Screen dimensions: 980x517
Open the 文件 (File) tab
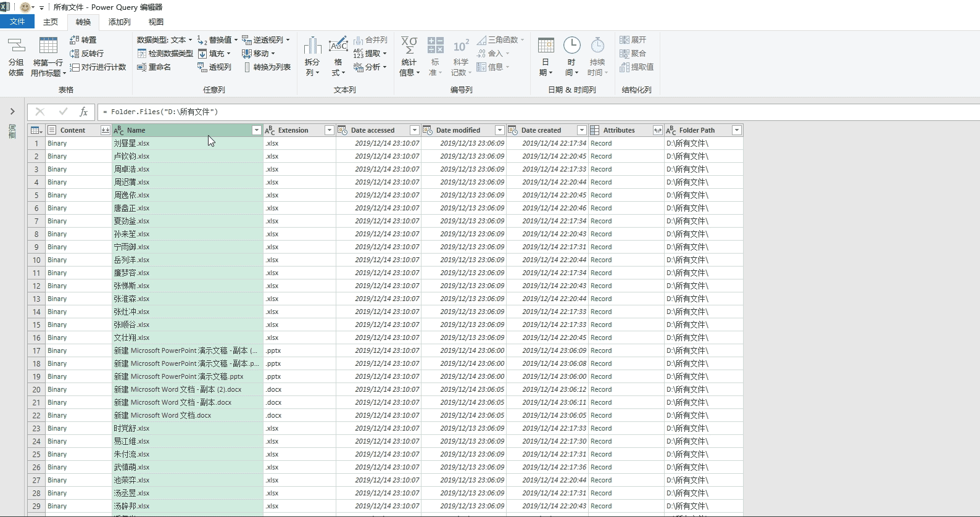(17, 22)
